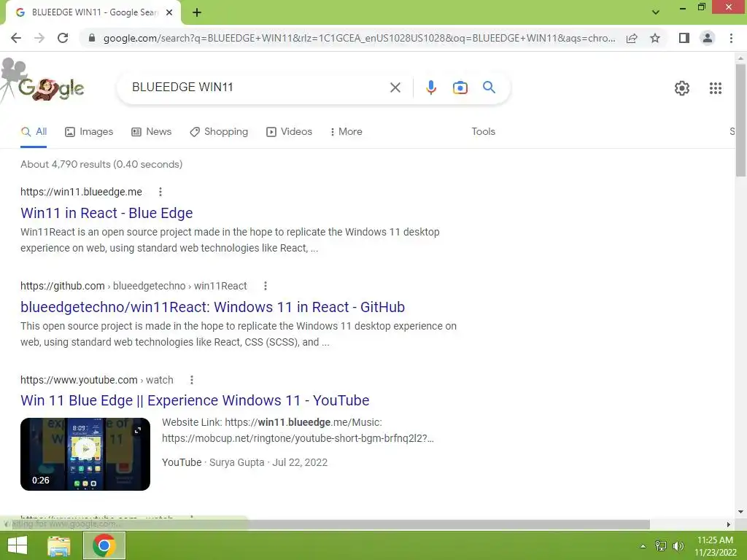
Task: Switch to the Shopping tab
Action: click(x=219, y=132)
